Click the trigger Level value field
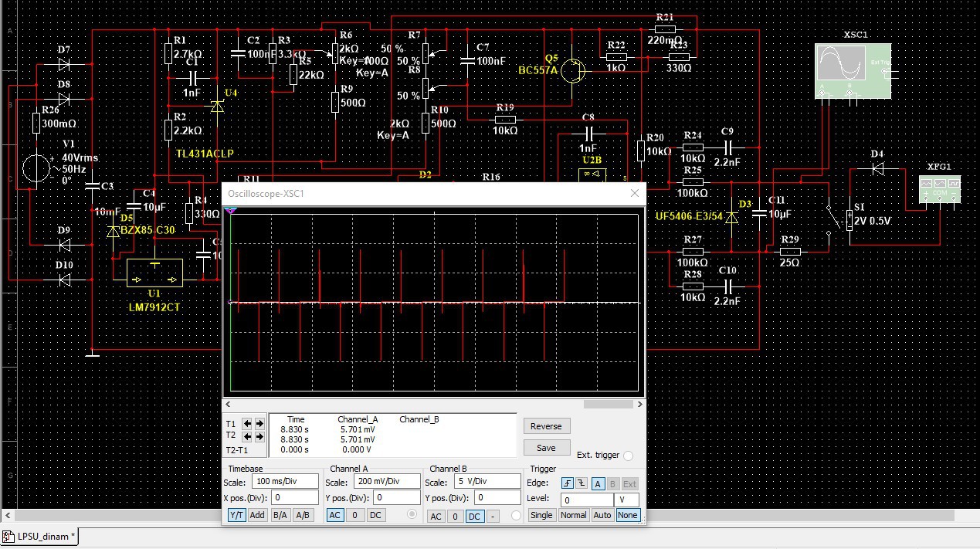Image resolution: width=980 pixels, height=549 pixels. (x=587, y=500)
